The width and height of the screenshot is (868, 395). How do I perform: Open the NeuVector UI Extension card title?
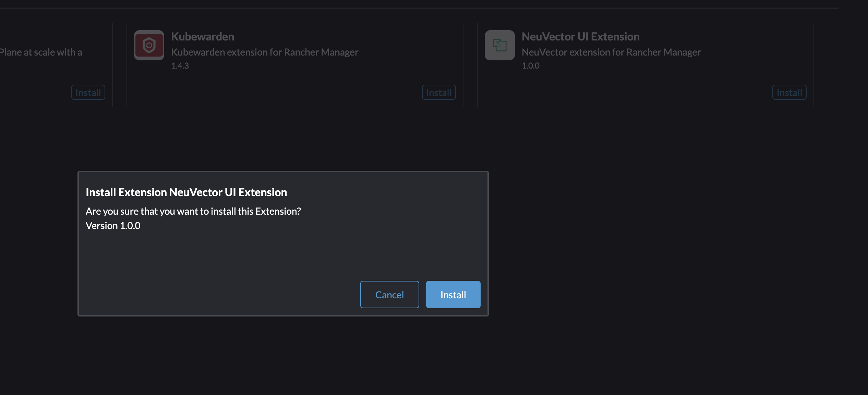[x=580, y=37]
